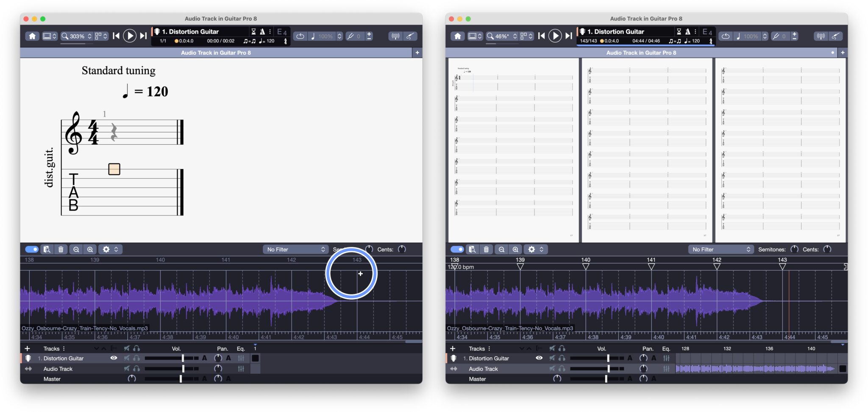Solo the Audio Track with the headphones toggle

(136, 368)
